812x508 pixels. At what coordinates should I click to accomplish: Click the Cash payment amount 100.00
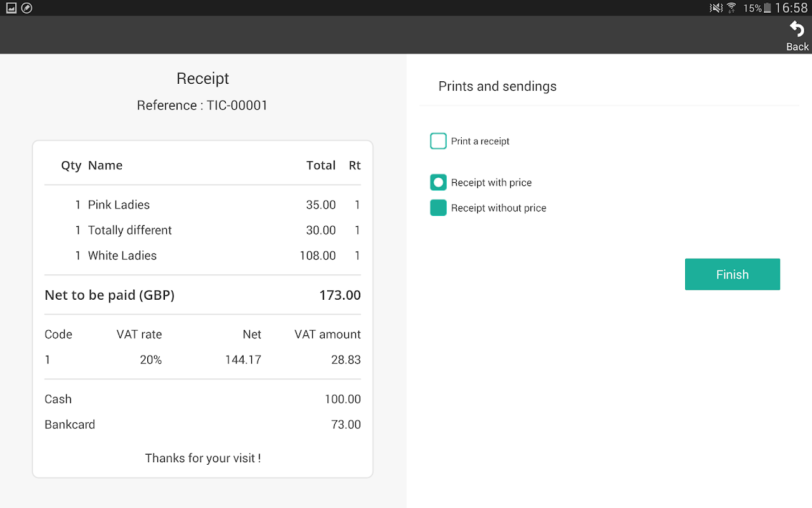[343, 399]
